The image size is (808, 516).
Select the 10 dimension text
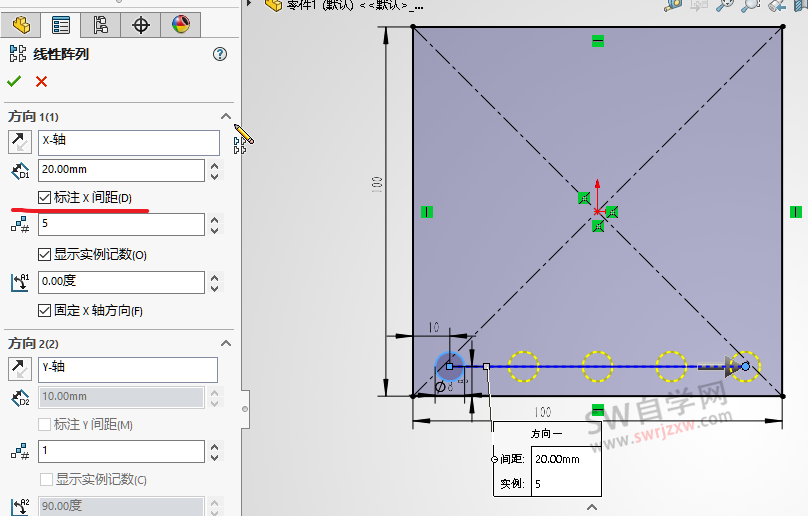434,327
